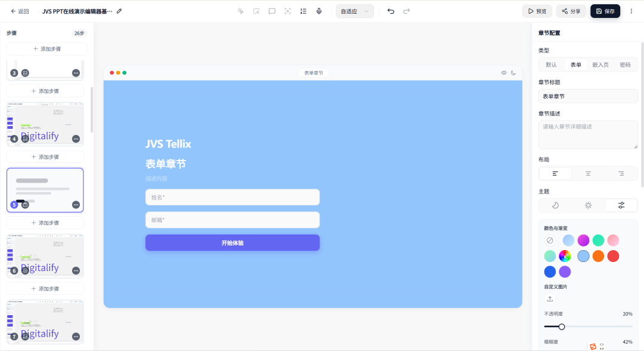Set layout to left aligned
The width and height of the screenshot is (644, 351).
pos(555,174)
